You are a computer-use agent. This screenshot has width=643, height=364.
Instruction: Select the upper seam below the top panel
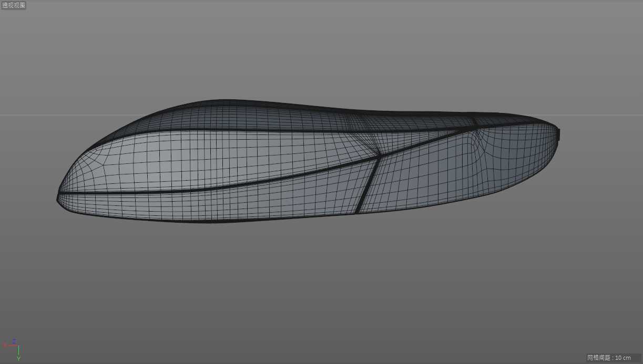pos(263,130)
